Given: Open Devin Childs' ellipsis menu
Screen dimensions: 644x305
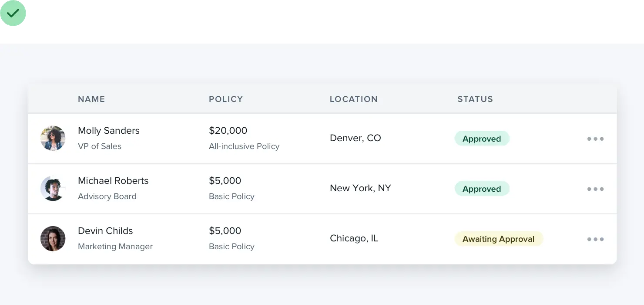Looking at the screenshot, I should pyautogui.click(x=595, y=239).
